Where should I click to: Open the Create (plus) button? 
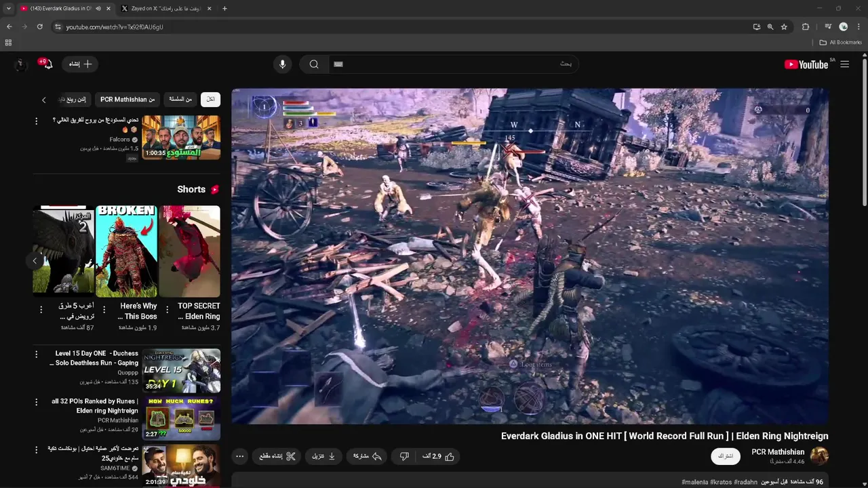click(80, 64)
